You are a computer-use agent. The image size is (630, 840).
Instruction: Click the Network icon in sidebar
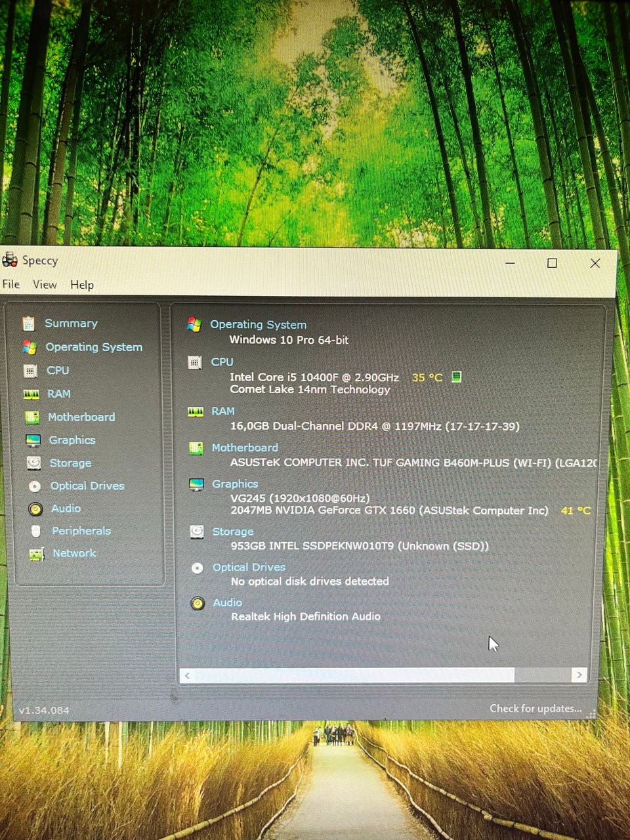click(x=37, y=555)
